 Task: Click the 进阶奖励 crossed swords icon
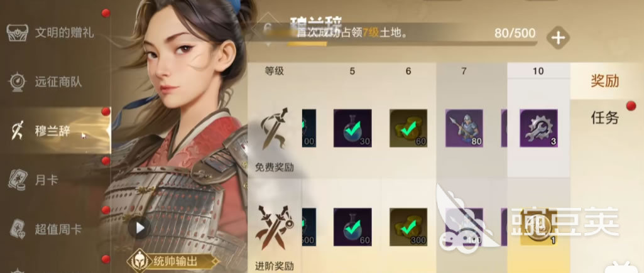275,228
